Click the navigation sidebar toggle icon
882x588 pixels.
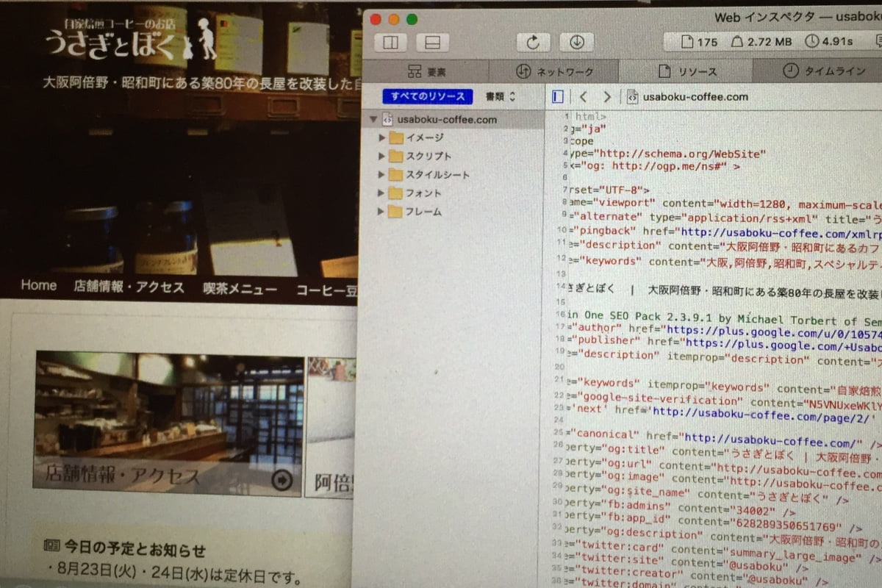point(558,96)
